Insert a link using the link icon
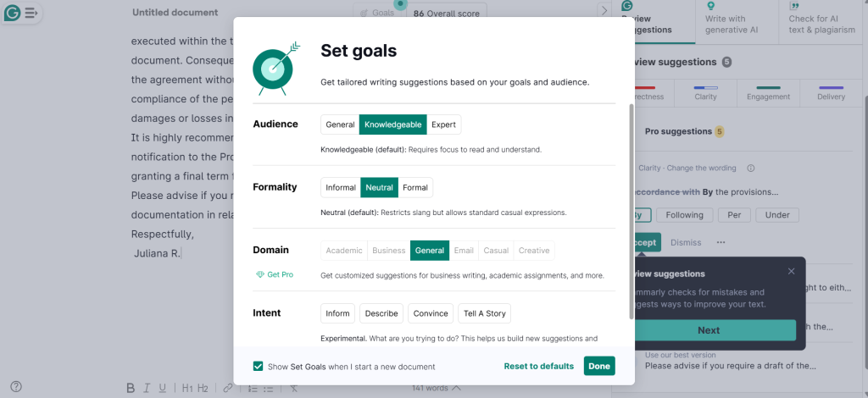 [227, 388]
